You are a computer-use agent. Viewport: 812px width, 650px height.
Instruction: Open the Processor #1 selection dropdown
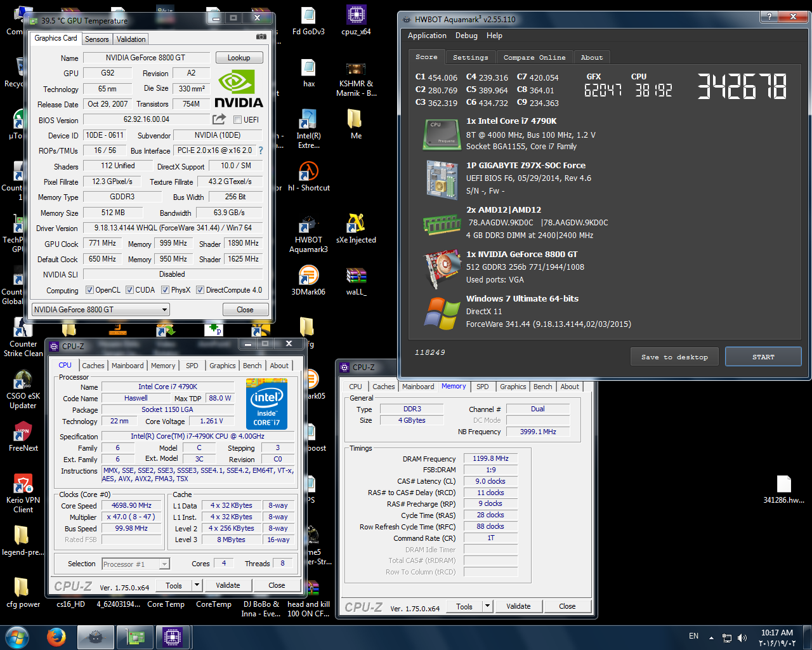(136, 564)
